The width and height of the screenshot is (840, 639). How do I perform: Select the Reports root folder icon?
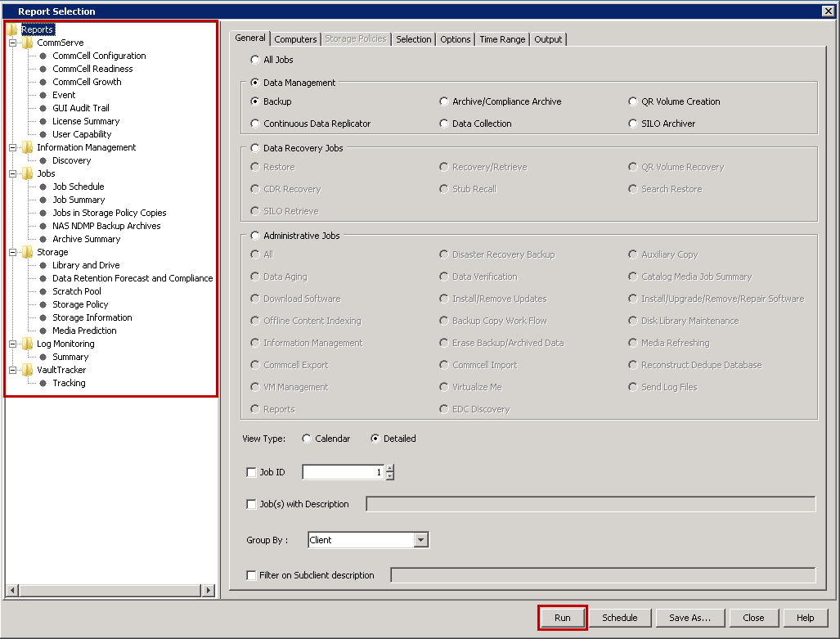point(12,29)
